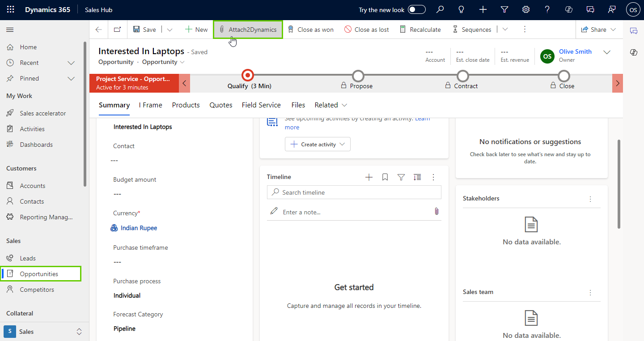Screen dimensions: 644x341
Task: Select the Propose stage circle
Action: (358, 76)
